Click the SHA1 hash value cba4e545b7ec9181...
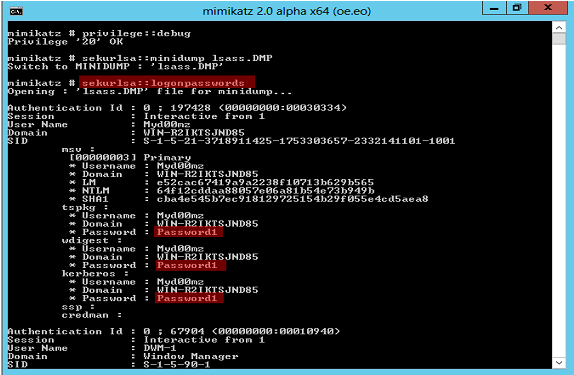This screenshot has height=375, width=574. point(292,199)
